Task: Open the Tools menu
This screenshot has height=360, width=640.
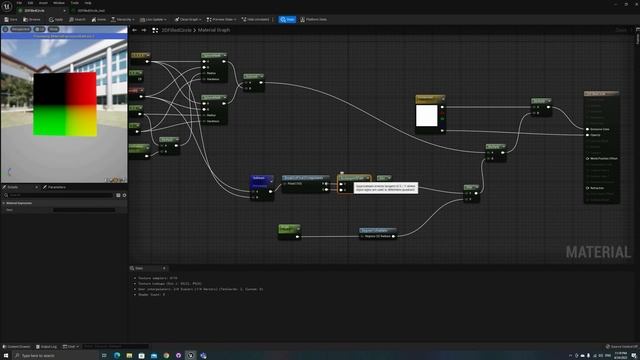Action: click(x=75, y=3)
